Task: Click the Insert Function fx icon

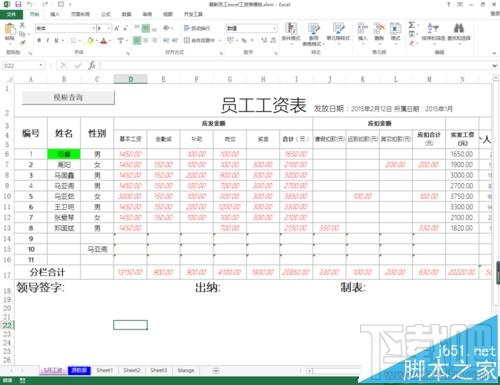Action: coord(92,66)
